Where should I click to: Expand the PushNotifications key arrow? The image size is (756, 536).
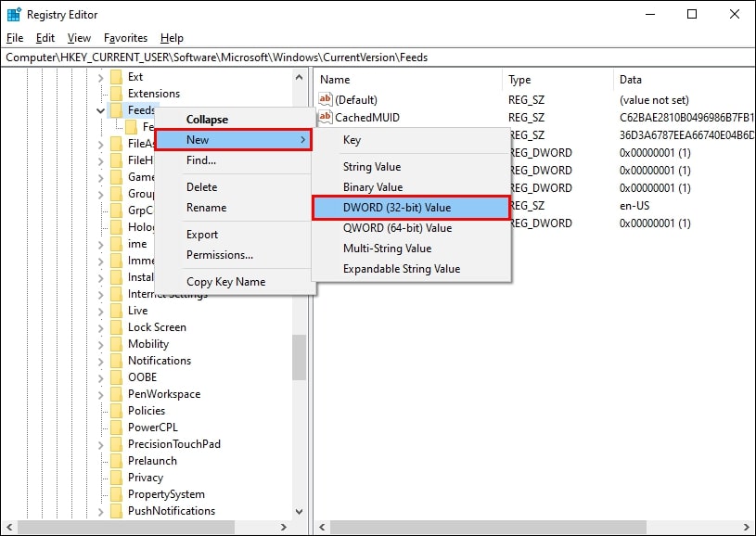click(x=100, y=511)
